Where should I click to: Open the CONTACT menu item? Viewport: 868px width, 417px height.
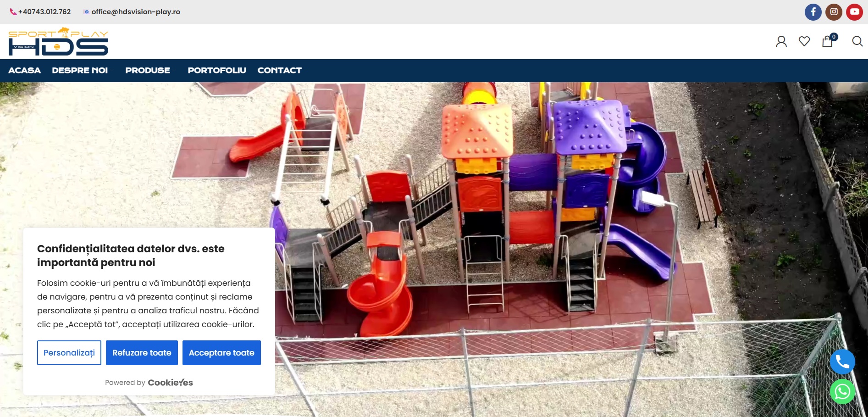coord(280,70)
